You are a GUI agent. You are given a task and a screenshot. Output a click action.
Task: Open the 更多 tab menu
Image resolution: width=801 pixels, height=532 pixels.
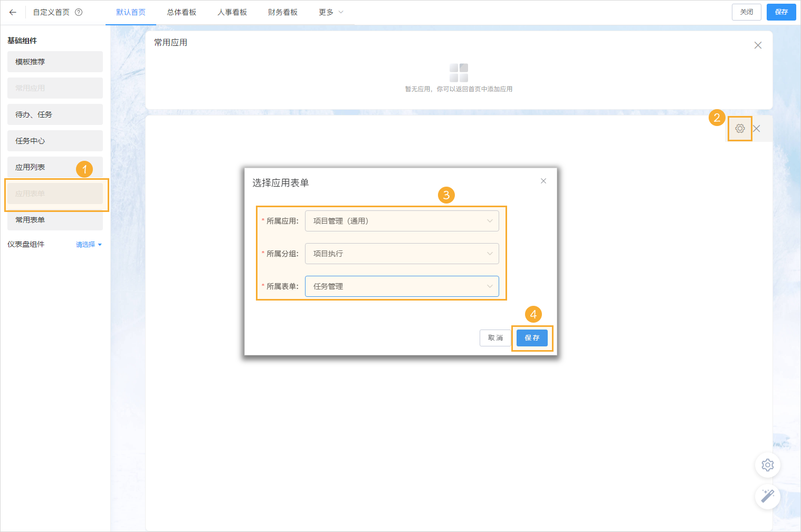click(x=330, y=12)
